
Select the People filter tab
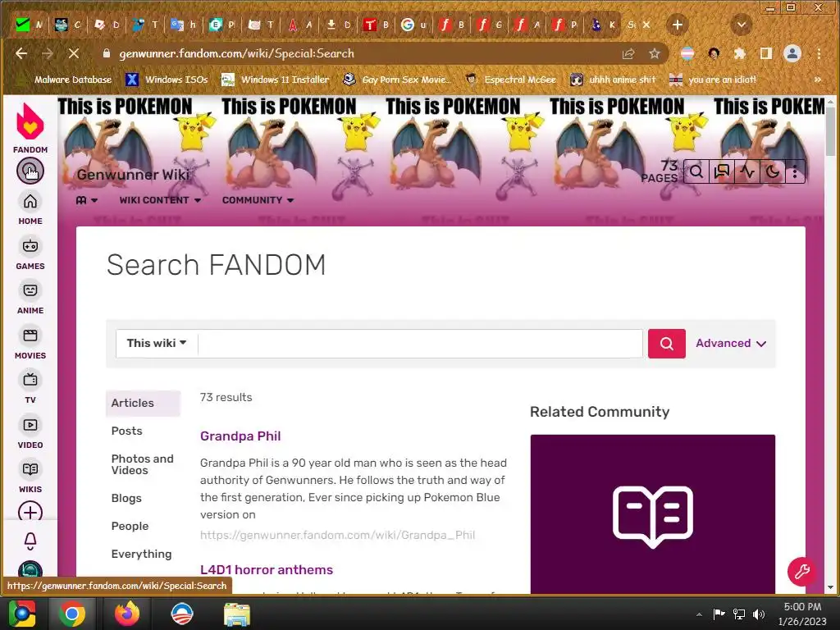coord(130,526)
